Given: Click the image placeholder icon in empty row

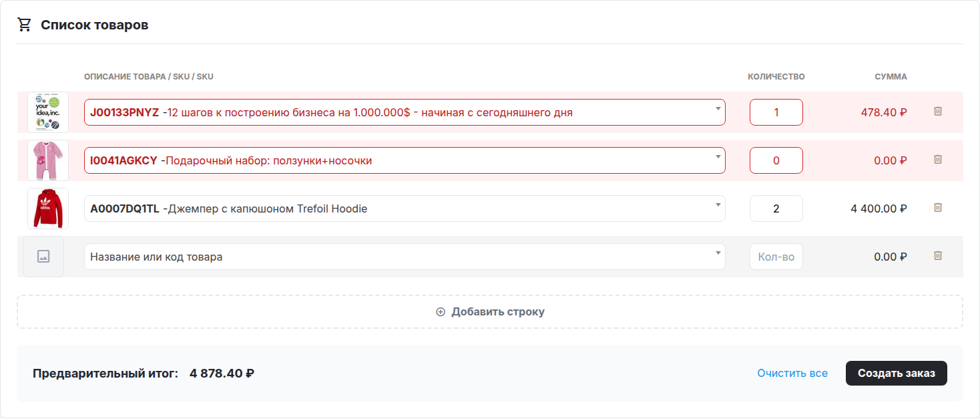Looking at the screenshot, I should coord(43,257).
